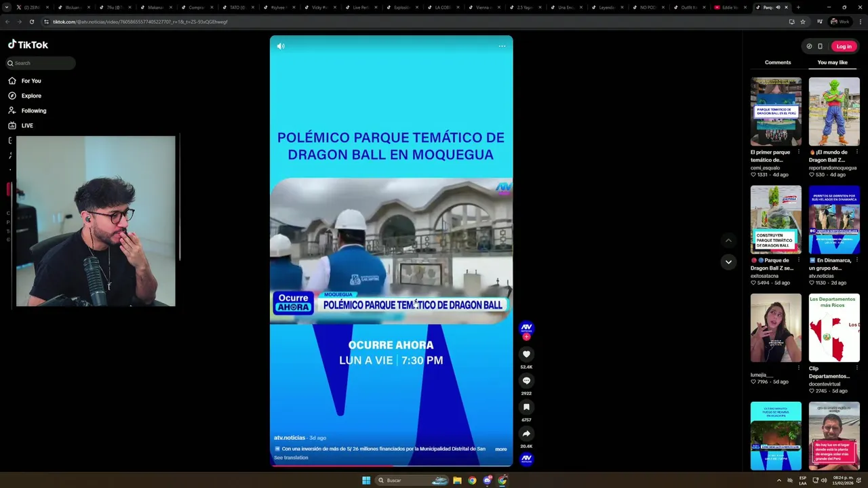Open File Explorer from the taskbar
The width and height of the screenshot is (868, 488).
[458, 481]
